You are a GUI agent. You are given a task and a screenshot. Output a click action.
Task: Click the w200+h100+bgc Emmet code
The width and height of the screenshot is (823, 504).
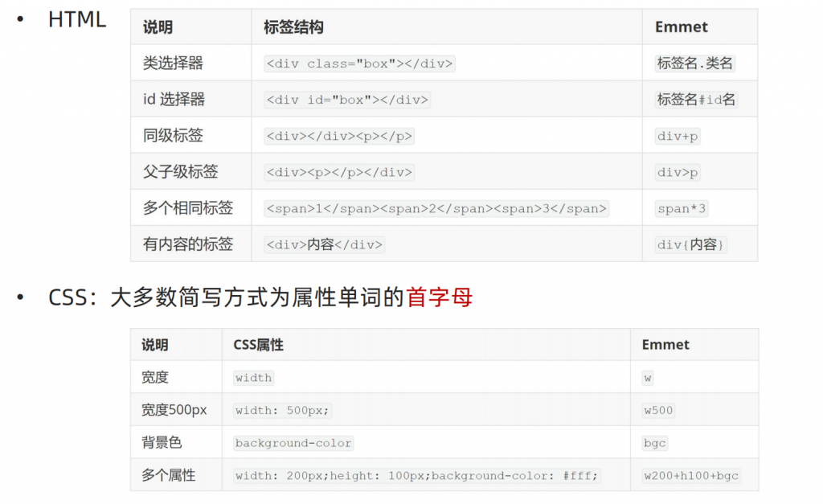point(691,476)
